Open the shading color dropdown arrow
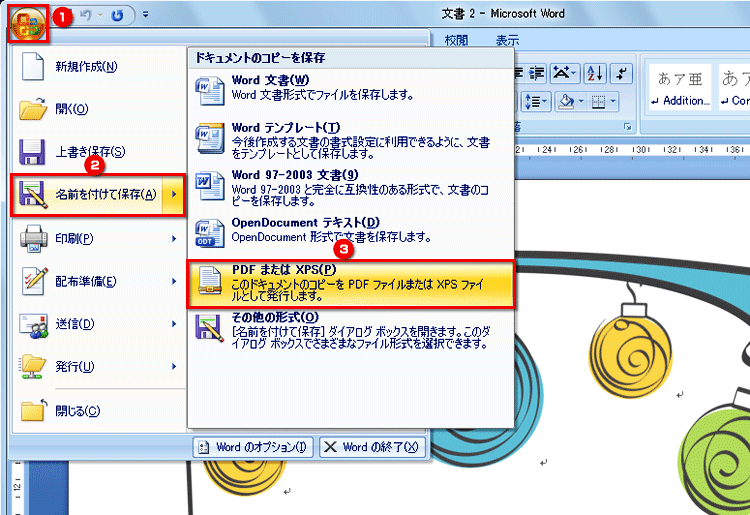This screenshot has width=750, height=515. coord(581,101)
